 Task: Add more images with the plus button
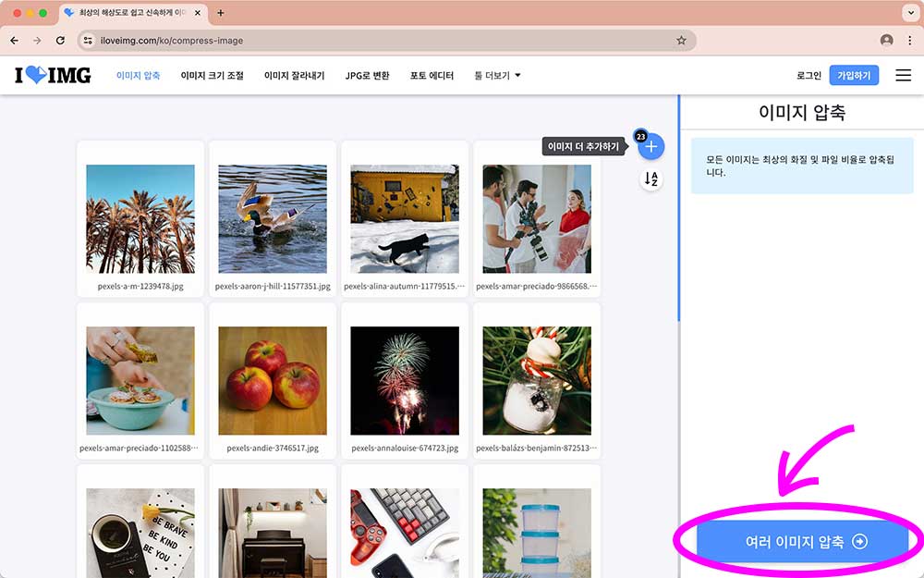coord(651,146)
